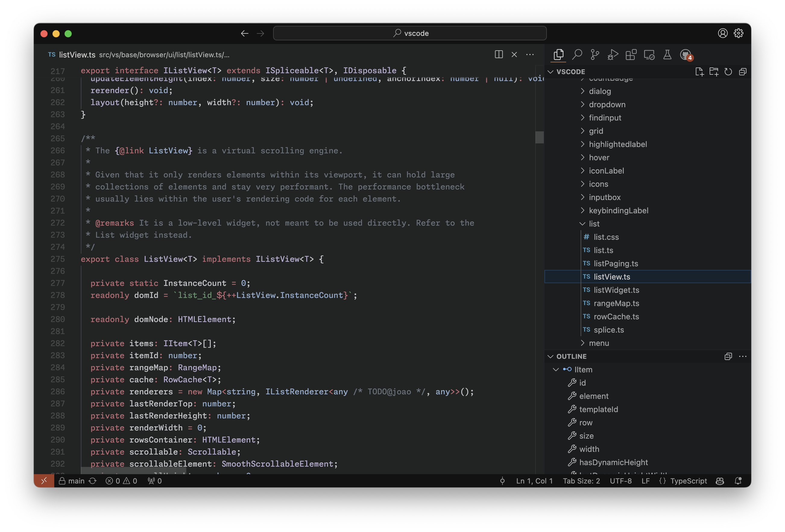Click the New Folder icon in Explorer header
The height and width of the screenshot is (532, 785).
coord(714,72)
